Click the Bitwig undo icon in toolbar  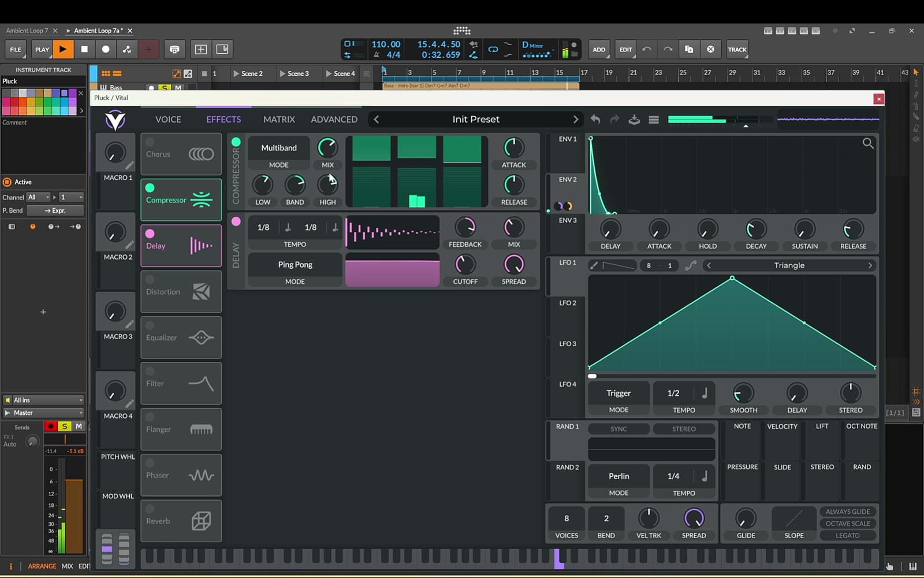tap(647, 49)
